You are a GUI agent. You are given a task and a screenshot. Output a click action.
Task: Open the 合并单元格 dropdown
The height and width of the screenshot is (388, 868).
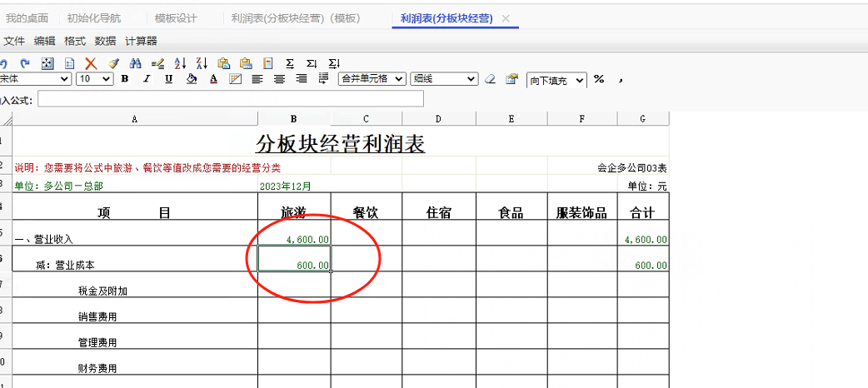tap(372, 79)
